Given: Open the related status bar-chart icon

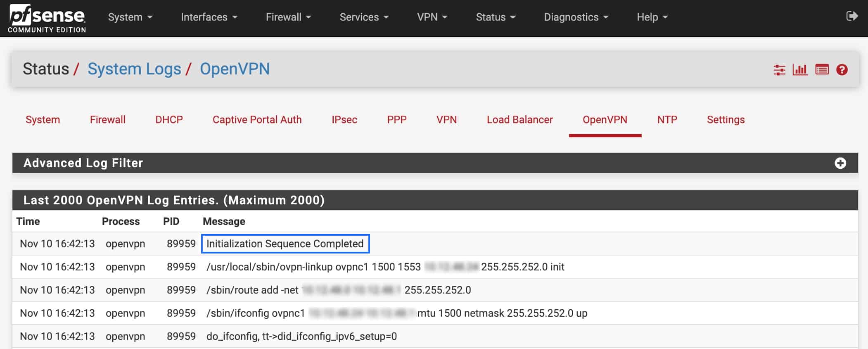Looking at the screenshot, I should (800, 70).
